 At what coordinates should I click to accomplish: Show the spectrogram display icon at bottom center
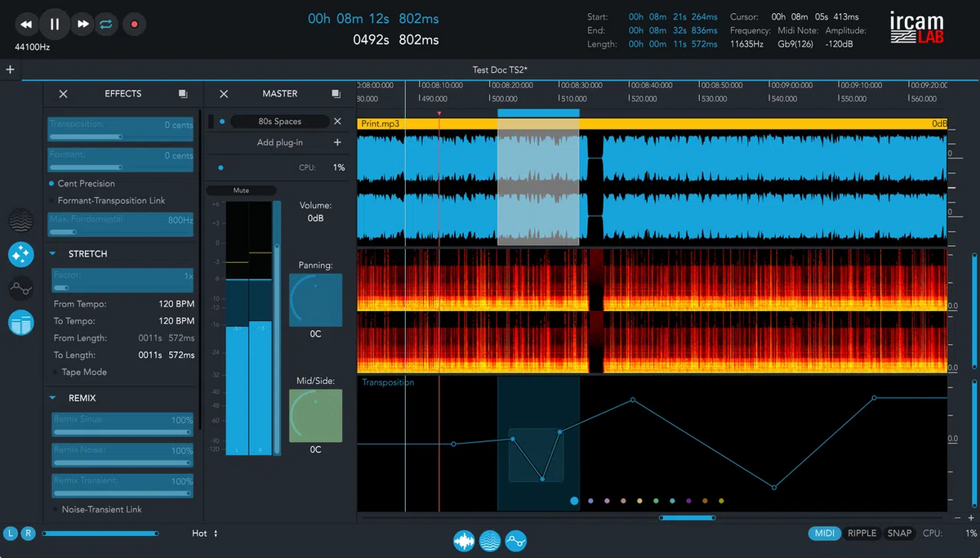(x=489, y=541)
